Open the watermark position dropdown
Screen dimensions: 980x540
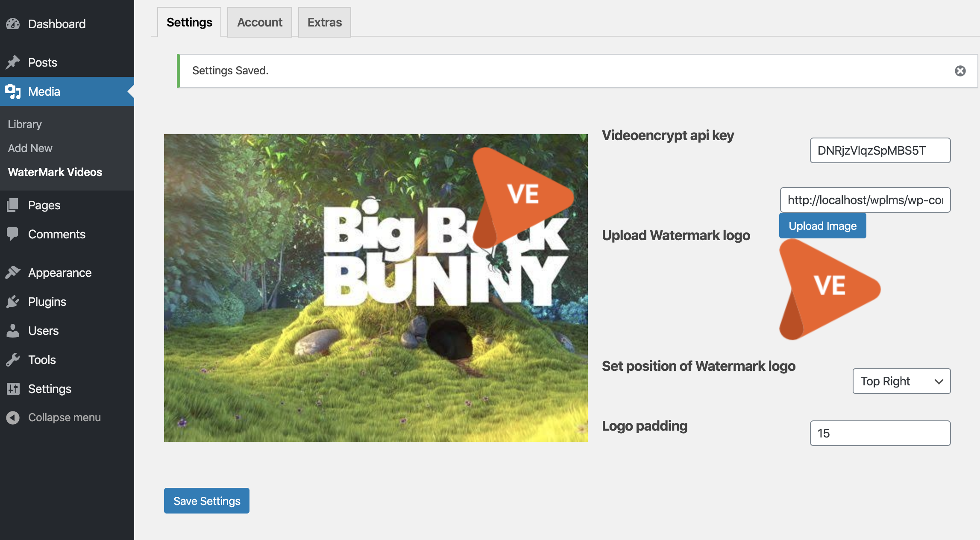[902, 381]
